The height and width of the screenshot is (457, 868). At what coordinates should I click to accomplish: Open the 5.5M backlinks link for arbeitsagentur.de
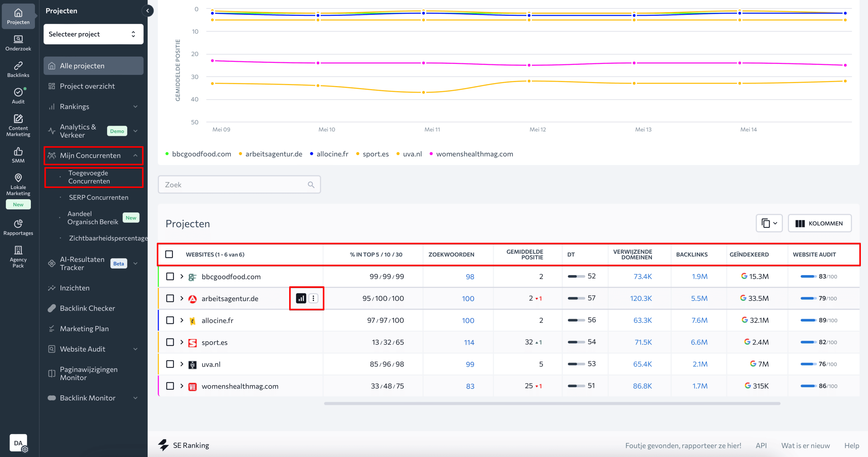point(699,298)
